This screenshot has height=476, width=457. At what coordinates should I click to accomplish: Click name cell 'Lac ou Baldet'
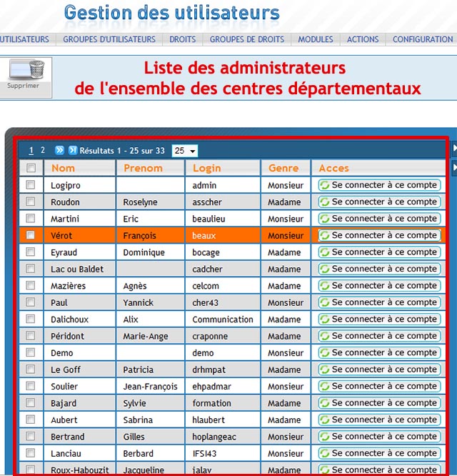[x=77, y=269]
